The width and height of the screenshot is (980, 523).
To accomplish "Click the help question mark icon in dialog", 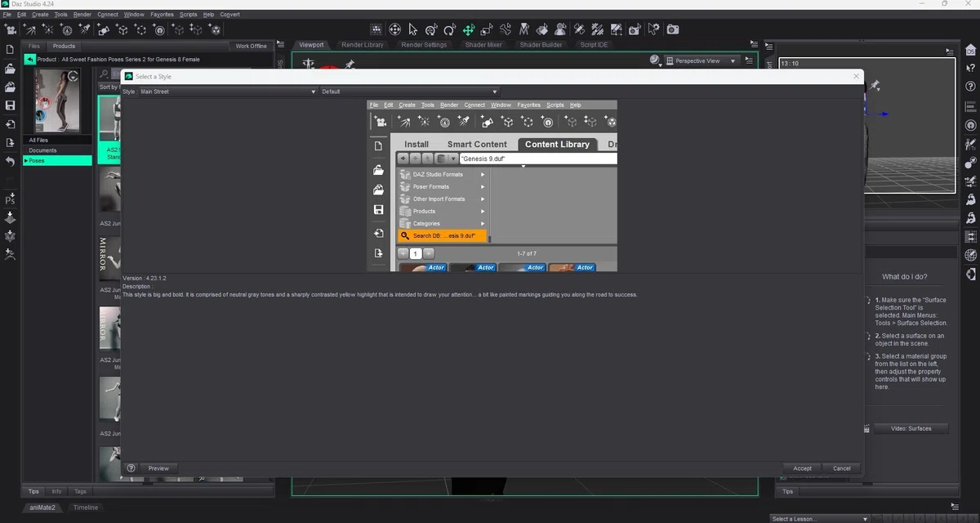I will click(x=131, y=468).
